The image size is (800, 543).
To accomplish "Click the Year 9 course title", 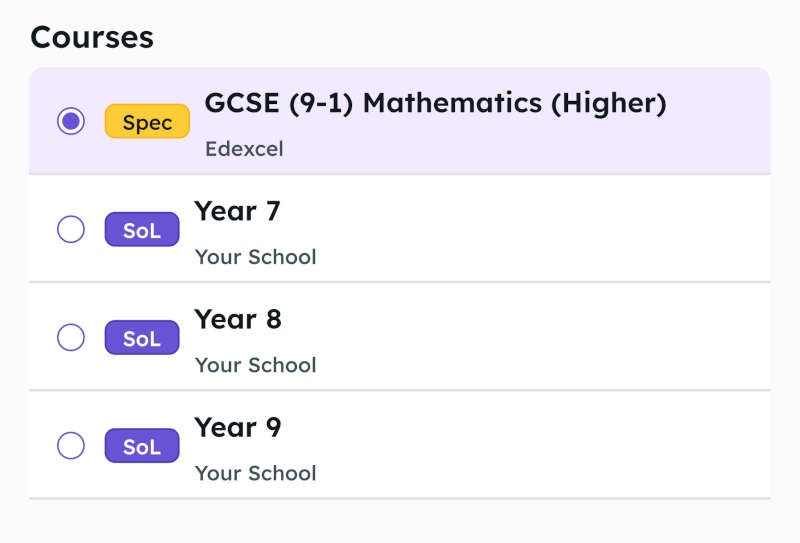I will [237, 427].
